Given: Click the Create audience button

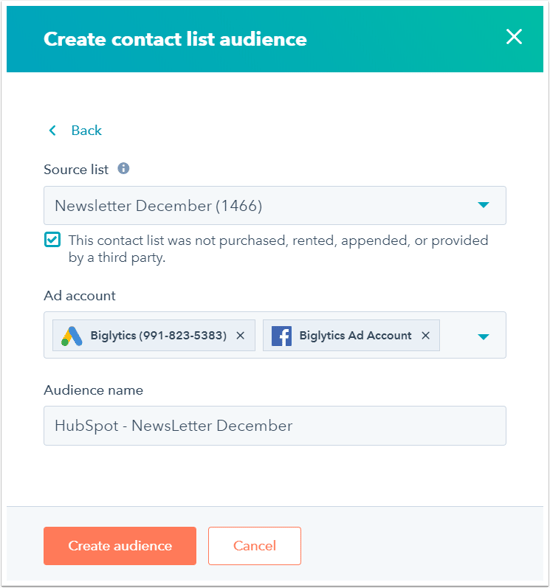Looking at the screenshot, I should click(x=120, y=546).
